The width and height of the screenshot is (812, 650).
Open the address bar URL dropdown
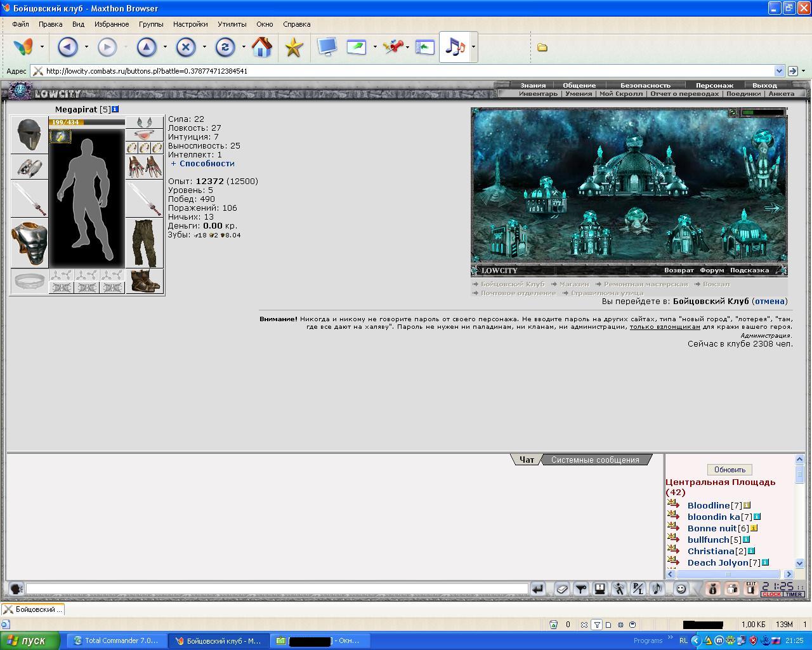[x=780, y=71]
